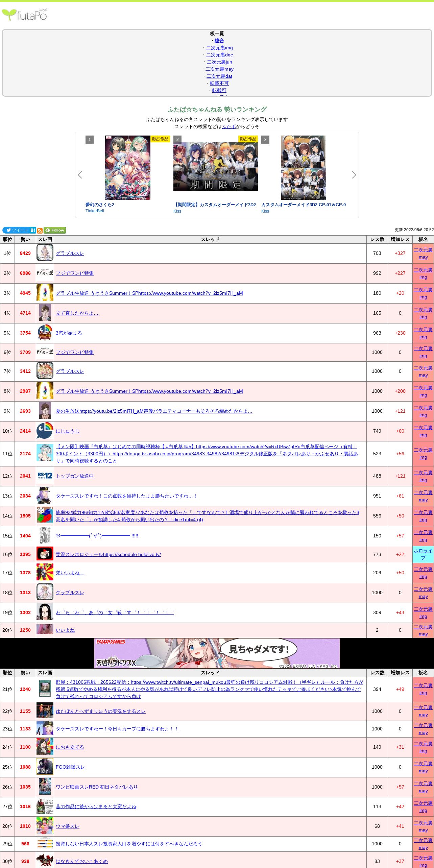Click the update time 2022/08/6 20:52
This screenshot has width=434, height=868.
(414, 230)
